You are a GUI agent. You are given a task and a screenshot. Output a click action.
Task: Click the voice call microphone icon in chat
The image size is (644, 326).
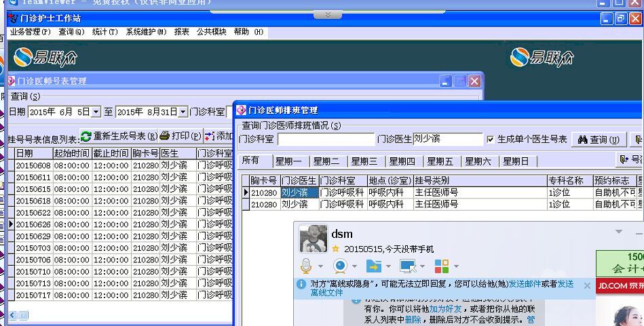click(x=306, y=266)
